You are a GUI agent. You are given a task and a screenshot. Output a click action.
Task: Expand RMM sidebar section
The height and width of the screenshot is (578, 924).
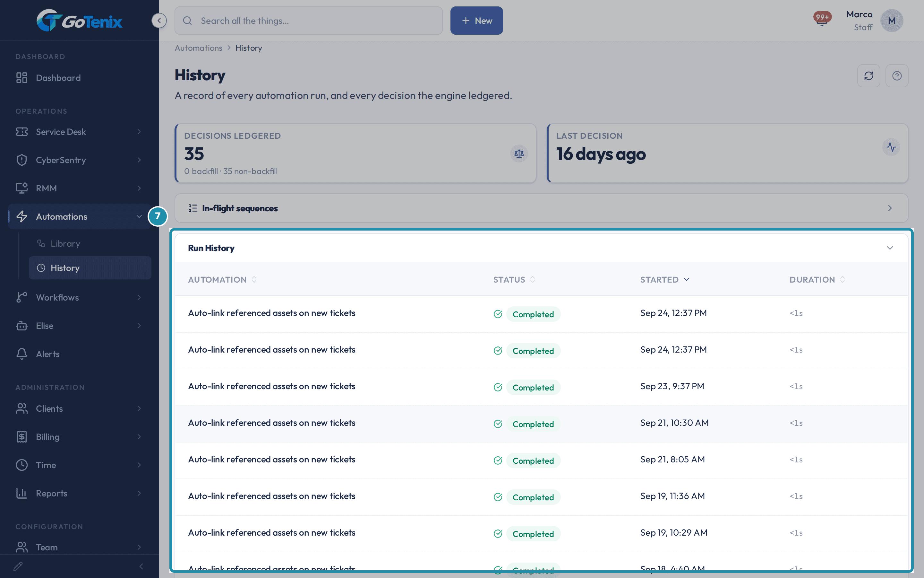click(x=80, y=188)
